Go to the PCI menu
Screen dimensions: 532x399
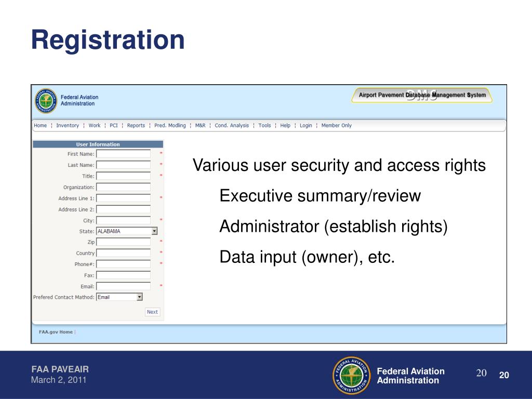pos(114,126)
